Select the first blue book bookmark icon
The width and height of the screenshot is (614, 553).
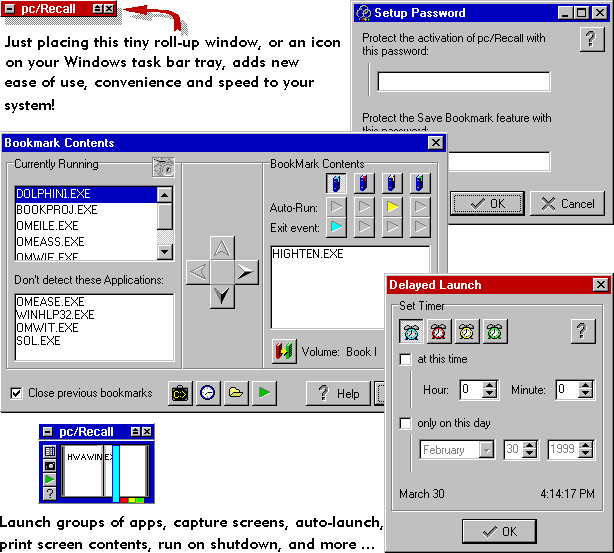[336, 183]
